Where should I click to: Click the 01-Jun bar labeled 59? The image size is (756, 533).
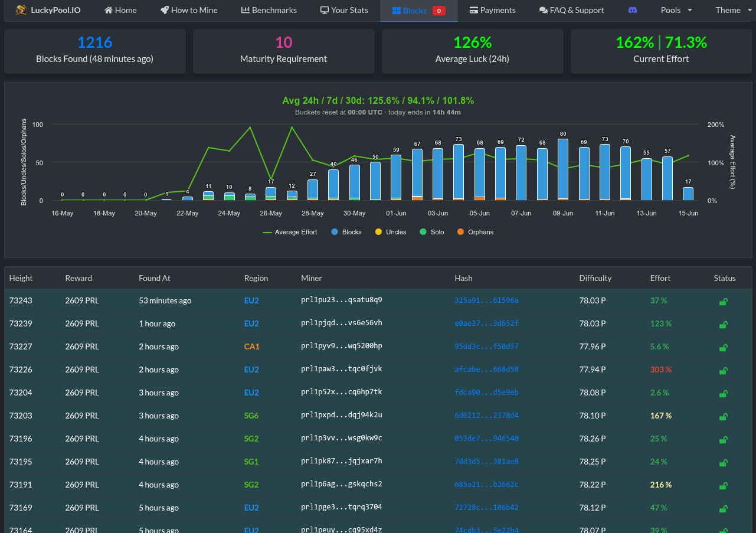pos(396,178)
